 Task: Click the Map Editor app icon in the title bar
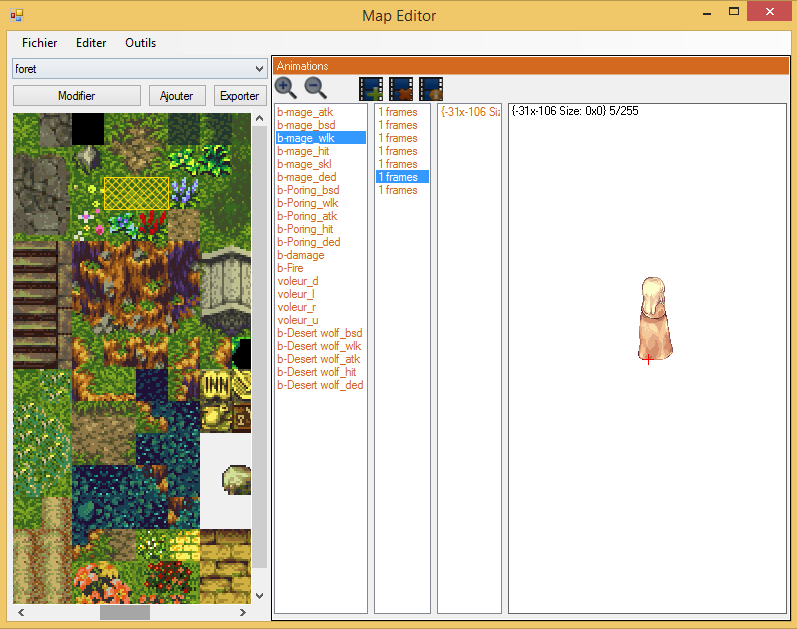(17, 15)
